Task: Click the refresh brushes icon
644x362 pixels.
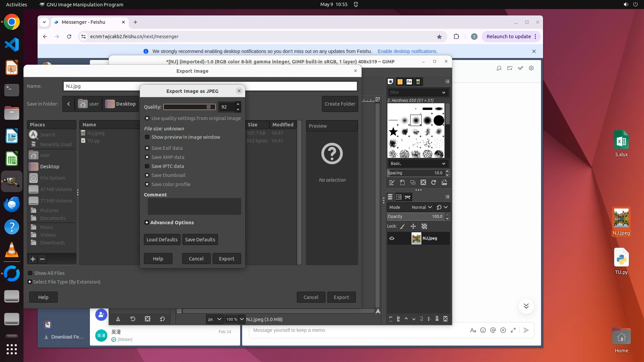Action: click(434, 183)
